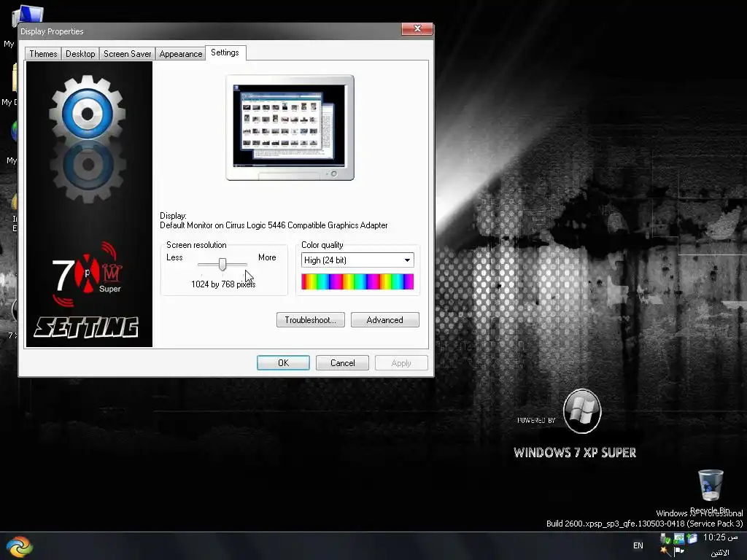747x560 pixels.
Task: Click the Settings tab
Action: [x=225, y=52]
